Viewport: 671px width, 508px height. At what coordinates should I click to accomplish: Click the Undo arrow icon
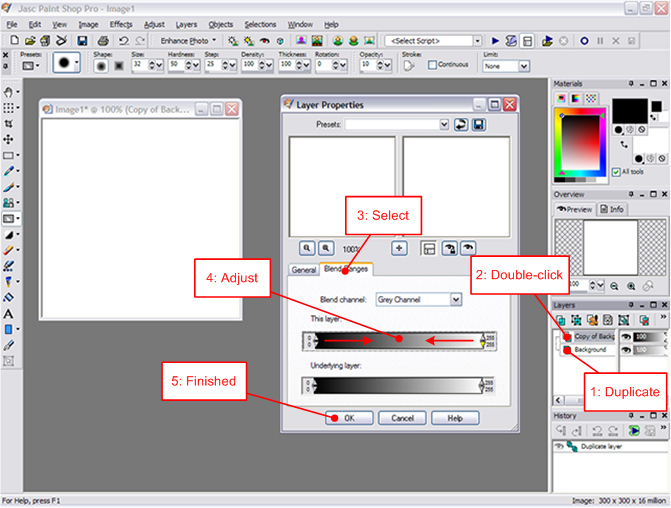(124, 41)
